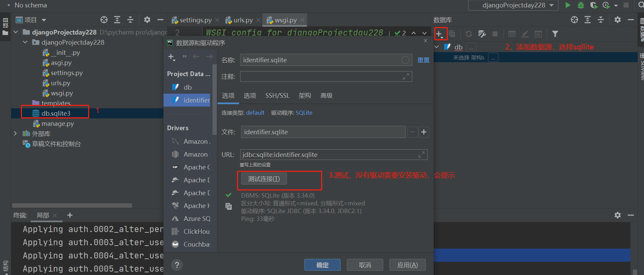Click the search magnifier in top bar
This screenshot has height=275, width=644.
[641, 5]
